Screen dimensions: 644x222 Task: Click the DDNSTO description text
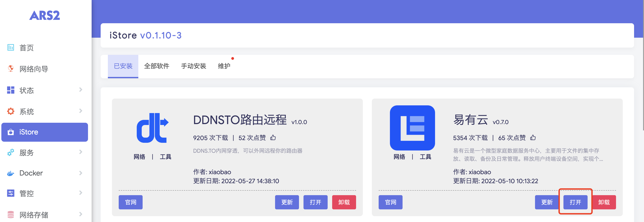tap(248, 151)
